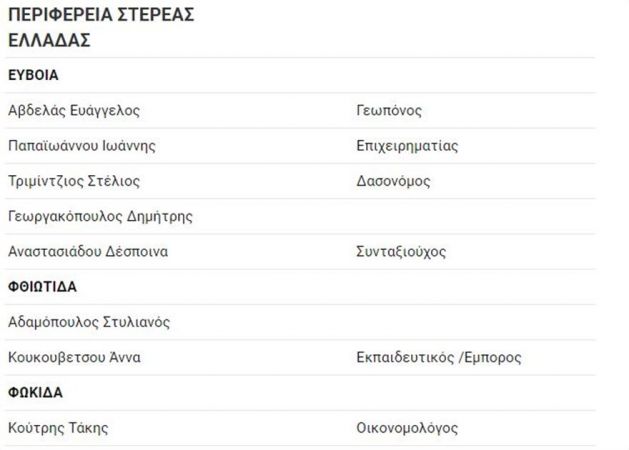This screenshot has height=450, width=629.
Task: Click the empty profession cell beside Αδαμόπουλος
Action: tap(475, 322)
